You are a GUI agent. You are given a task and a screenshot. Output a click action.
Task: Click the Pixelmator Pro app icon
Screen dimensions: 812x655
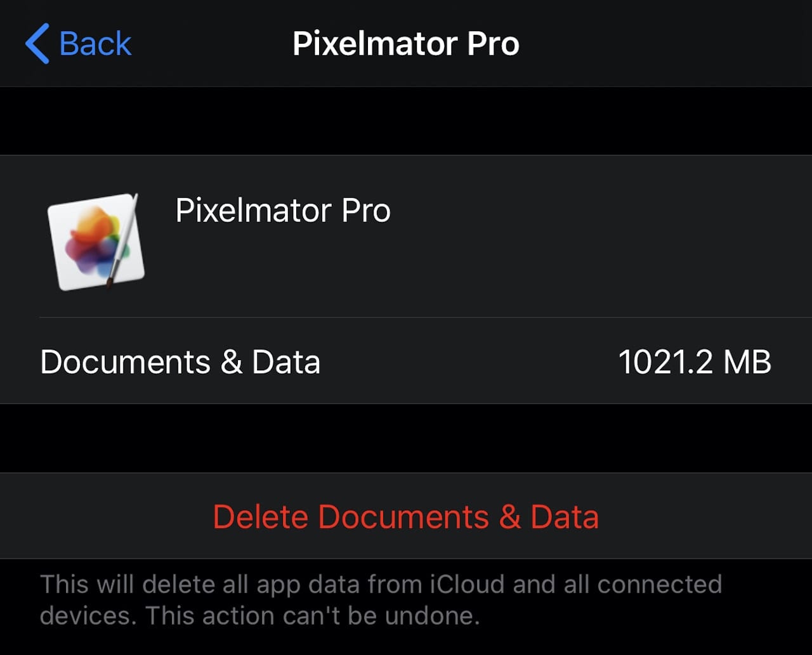(96, 242)
